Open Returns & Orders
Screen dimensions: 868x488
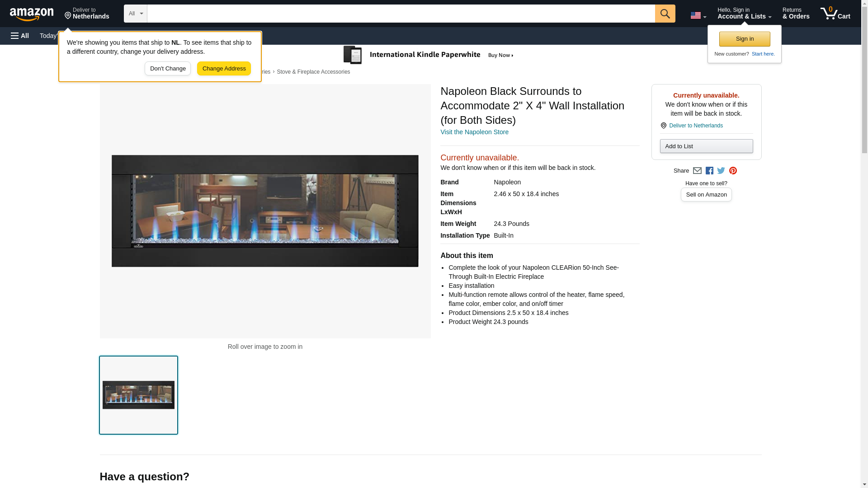796,14
